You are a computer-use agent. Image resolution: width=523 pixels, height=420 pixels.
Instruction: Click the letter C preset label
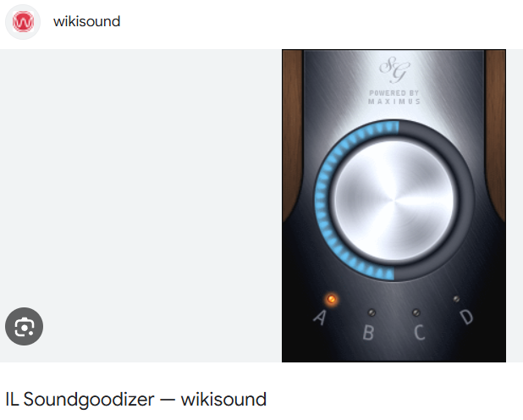(420, 333)
